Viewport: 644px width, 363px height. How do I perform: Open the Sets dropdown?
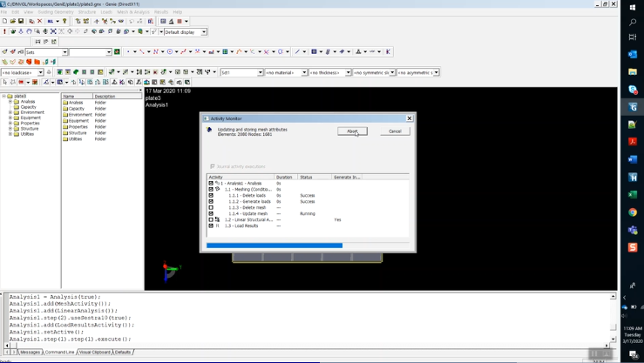pyautogui.click(x=64, y=52)
